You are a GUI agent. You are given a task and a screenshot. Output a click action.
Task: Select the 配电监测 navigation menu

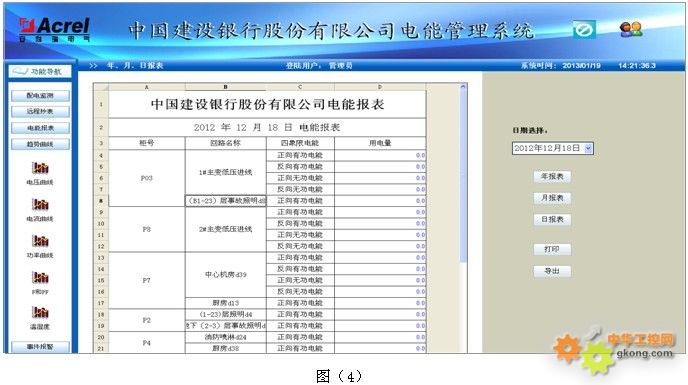40,96
